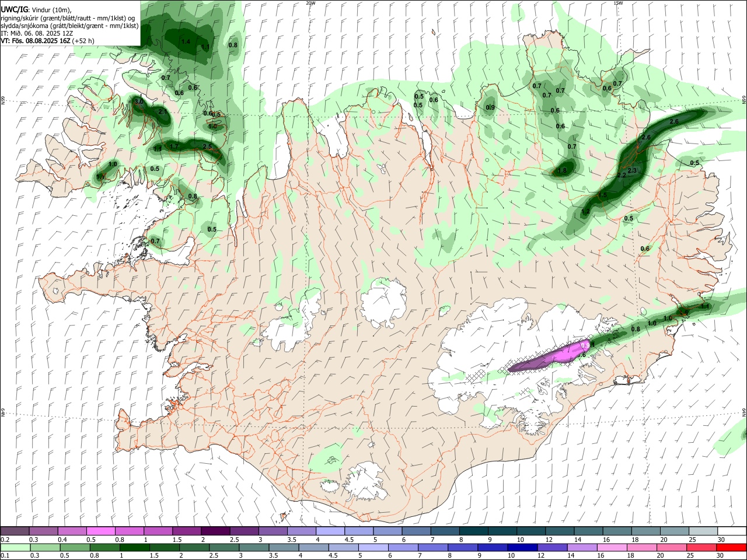747x560 pixels.
Task: Click the dark teal snow swatch between 8 and 9
Action: tap(473, 531)
